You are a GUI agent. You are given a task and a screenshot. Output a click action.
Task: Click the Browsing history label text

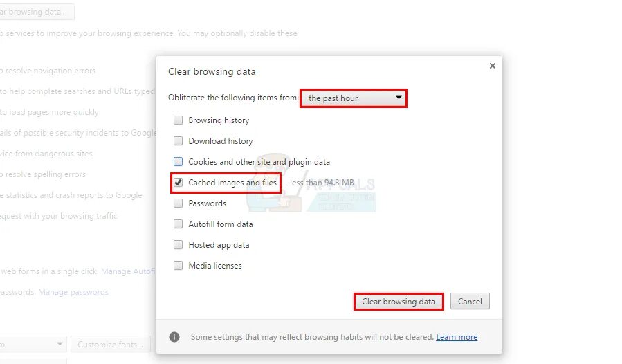[219, 120]
